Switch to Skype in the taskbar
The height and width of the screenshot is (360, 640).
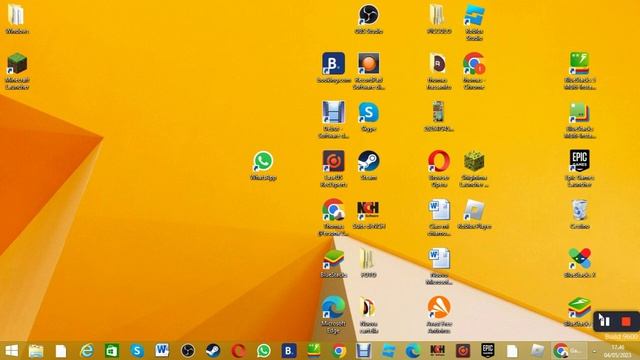[x=137, y=351]
